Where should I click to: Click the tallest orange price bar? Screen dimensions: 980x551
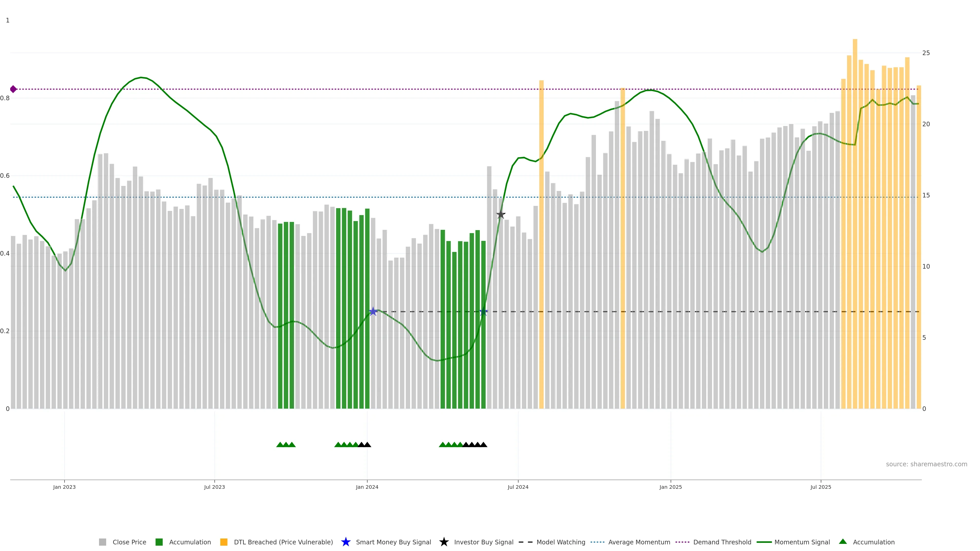tap(855, 228)
